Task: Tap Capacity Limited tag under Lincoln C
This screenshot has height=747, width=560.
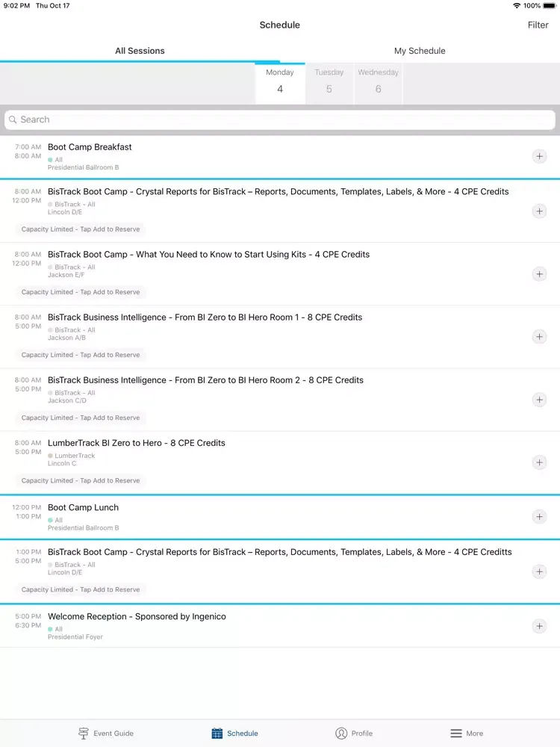Action: [81, 480]
